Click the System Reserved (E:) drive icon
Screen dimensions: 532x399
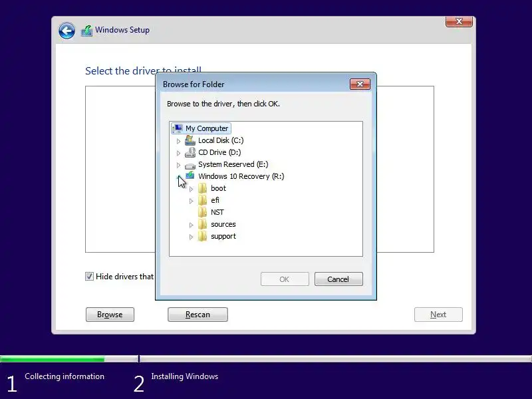[190, 166]
